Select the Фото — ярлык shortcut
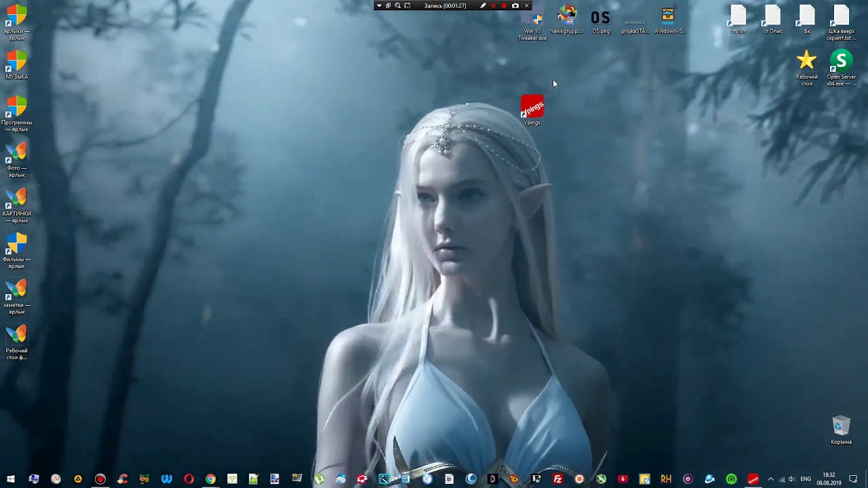The width and height of the screenshot is (868, 488). [x=17, y=159]
